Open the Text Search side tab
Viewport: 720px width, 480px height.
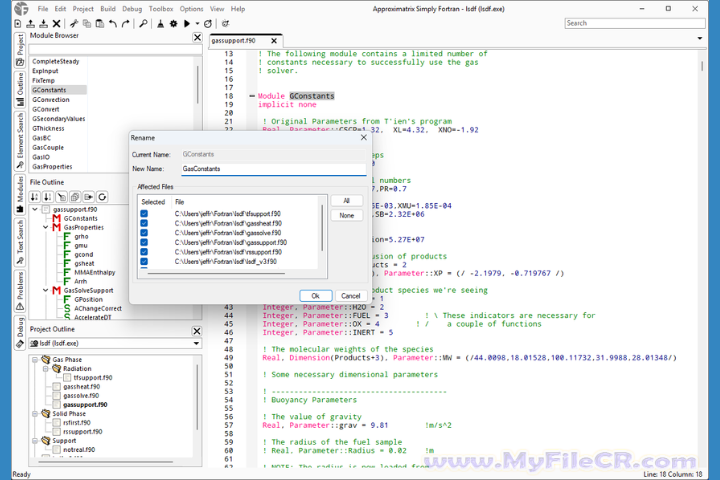20,242
